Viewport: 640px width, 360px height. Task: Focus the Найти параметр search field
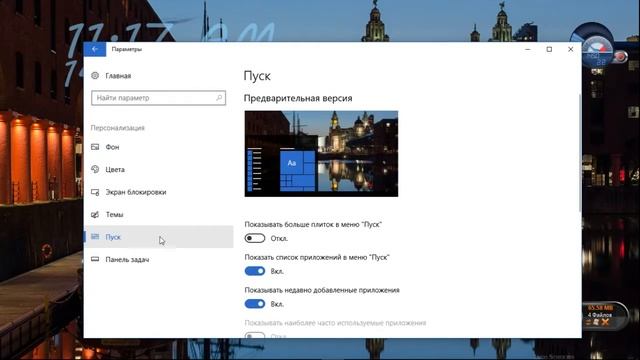coord(158,98)
